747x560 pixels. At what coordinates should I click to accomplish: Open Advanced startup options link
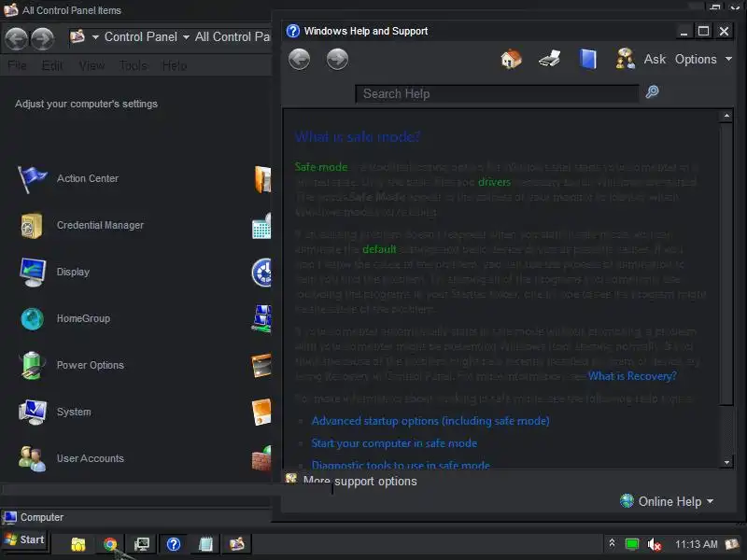click(430, 421)
